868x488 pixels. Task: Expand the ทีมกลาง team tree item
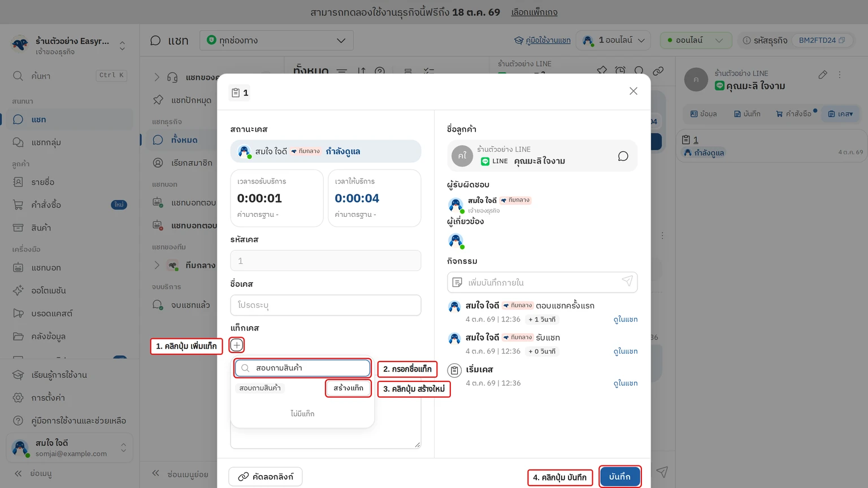tap(157, 265)
